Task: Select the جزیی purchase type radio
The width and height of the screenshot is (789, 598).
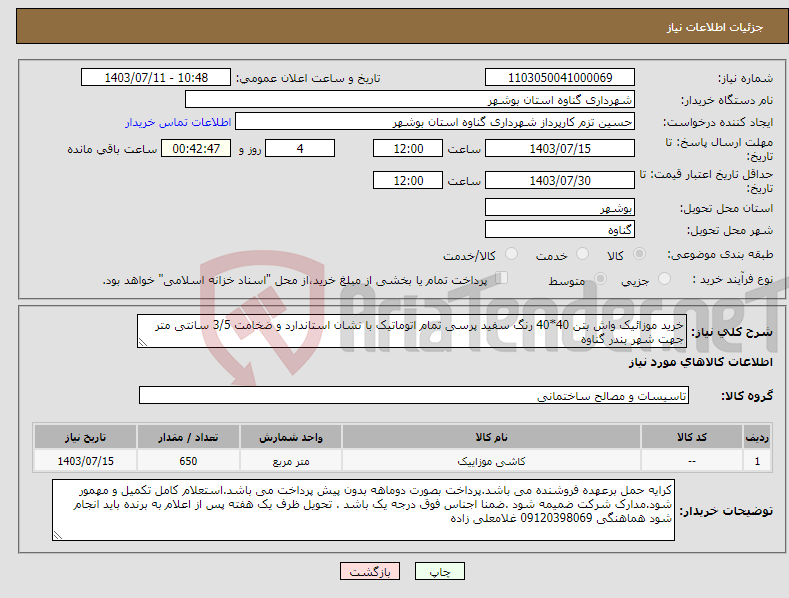Action: click(664, 278)
